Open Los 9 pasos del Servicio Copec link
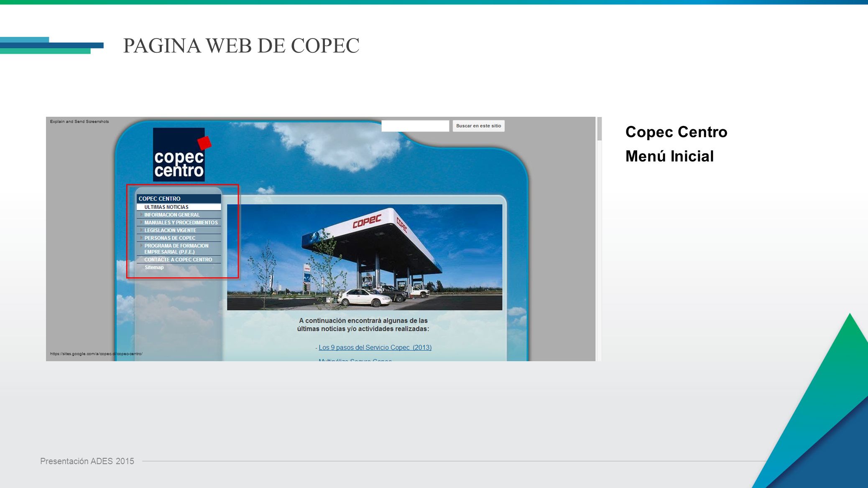This screenshot has height=488, width=868. click(375, 347)
